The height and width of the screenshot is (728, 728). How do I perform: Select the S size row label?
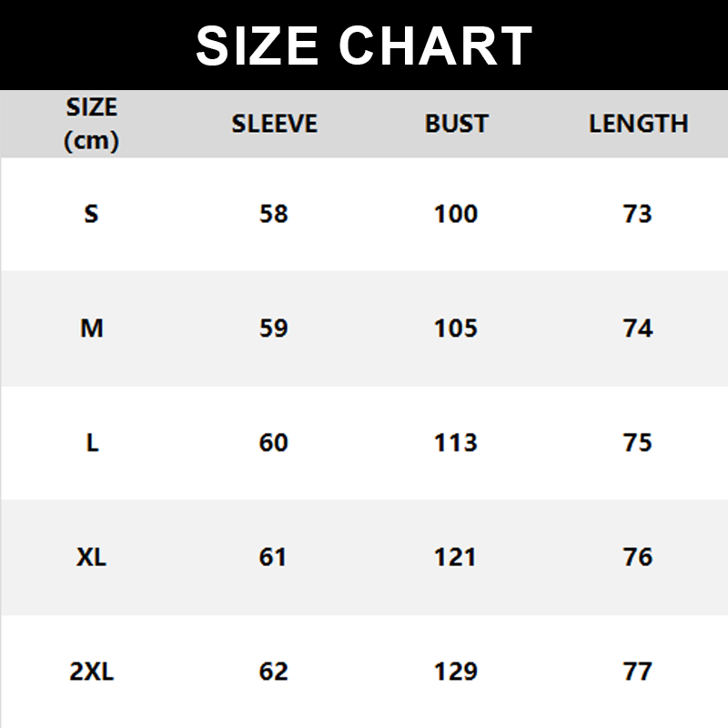(x=91, y=214)
